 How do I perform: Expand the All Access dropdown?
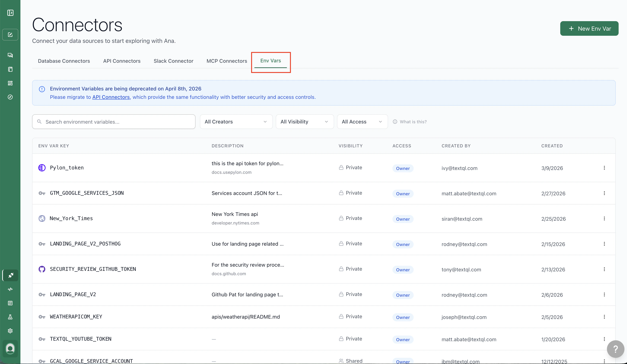362,122
